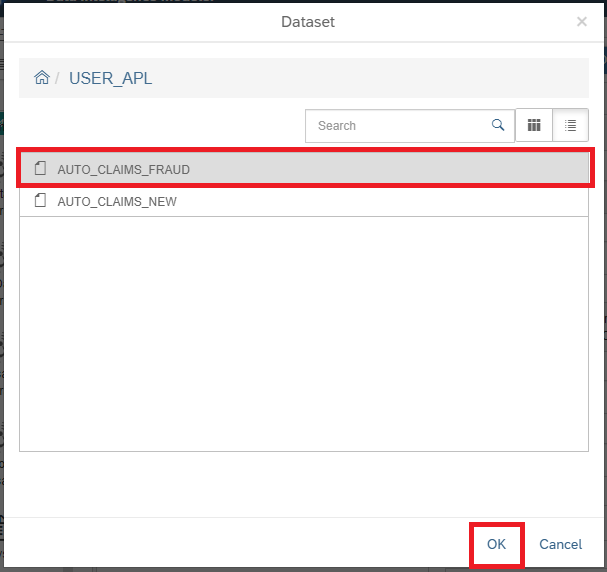
Task: Click blank breadcrumb bar right of USER_APL
Action: pos(380,78)
